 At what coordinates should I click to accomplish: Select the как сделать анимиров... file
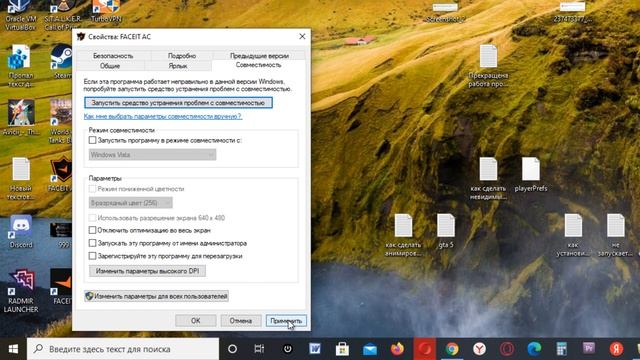(x=403, y=235)
